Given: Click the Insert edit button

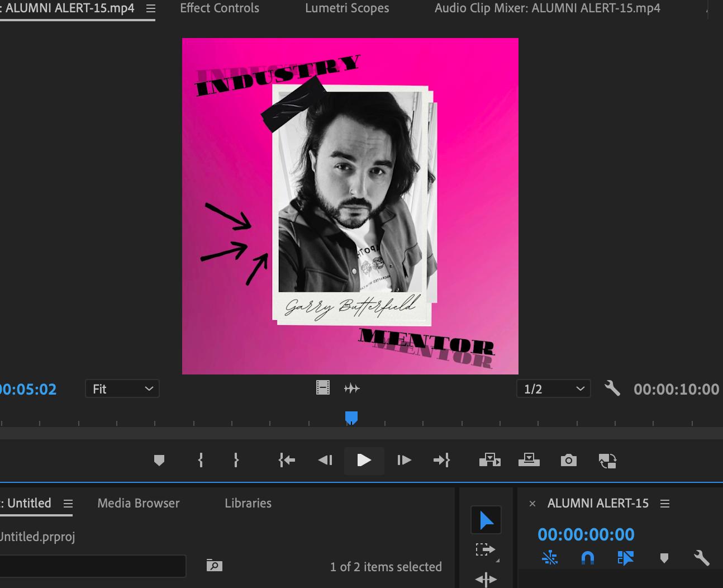Looking at the screenshot, I should (x=490, y=461).
